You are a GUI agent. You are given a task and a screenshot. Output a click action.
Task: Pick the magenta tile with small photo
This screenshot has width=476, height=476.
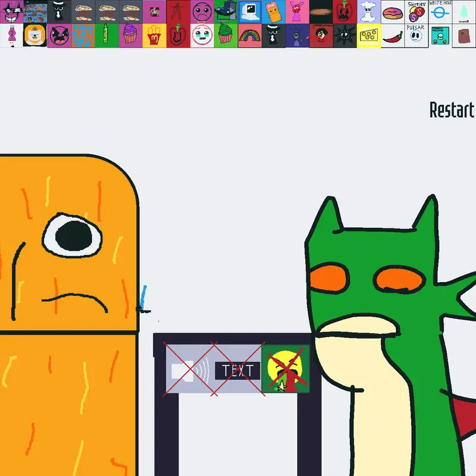[x=155, y=12]
